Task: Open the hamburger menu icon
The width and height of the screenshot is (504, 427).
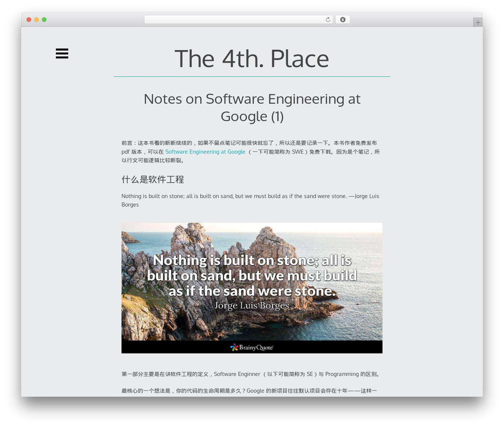Action: pyautogui.click(x=62, y=53)
